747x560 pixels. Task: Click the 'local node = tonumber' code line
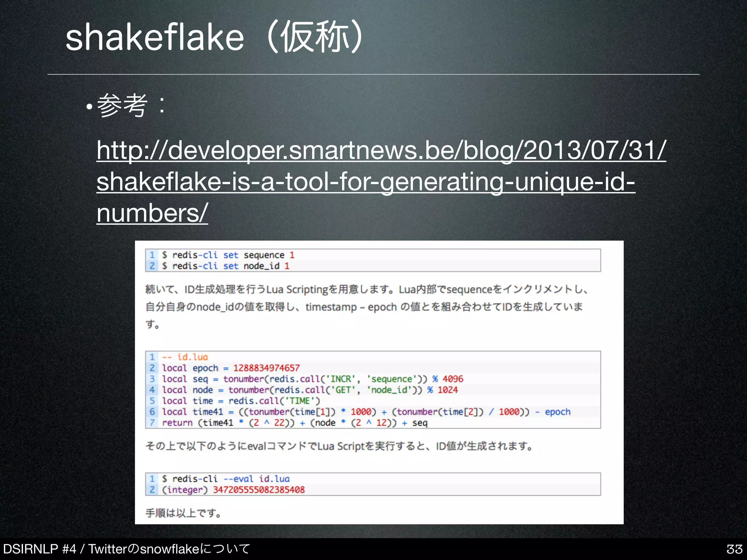pos(310,390)
